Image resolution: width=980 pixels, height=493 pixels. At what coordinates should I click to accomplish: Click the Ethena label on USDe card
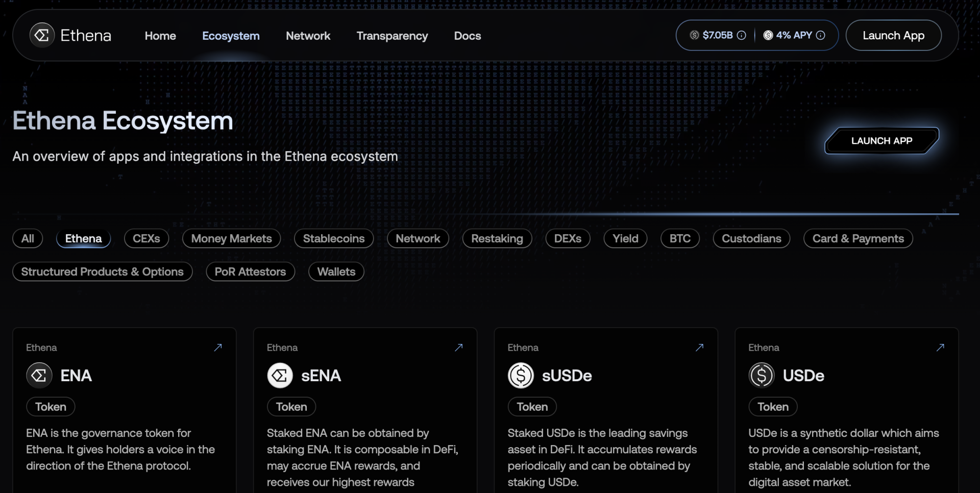point(764,348)
